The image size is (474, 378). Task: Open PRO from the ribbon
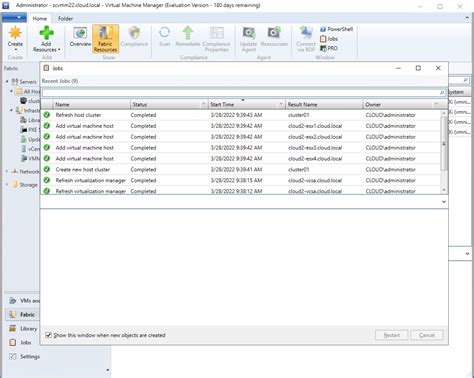tap(329, 48)
